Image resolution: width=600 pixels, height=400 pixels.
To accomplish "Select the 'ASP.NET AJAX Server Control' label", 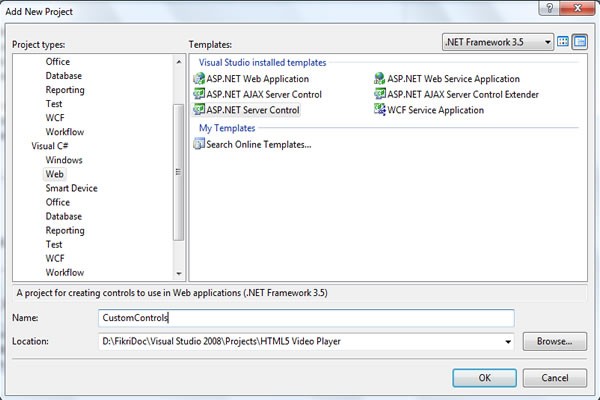I will click(264, 95).
